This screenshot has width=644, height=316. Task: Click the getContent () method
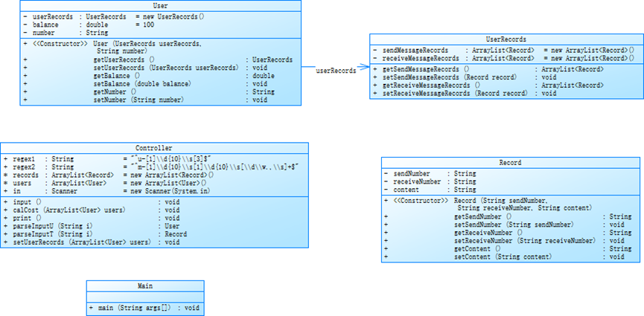click(x=508, y=248)
